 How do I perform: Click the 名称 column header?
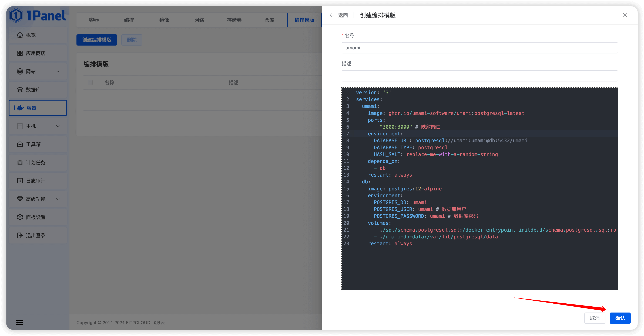tap(109, 83)
